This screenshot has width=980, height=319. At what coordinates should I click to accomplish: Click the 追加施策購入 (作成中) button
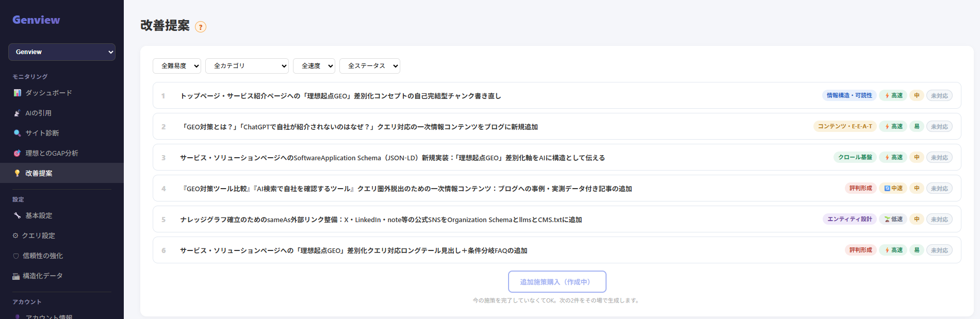[x=557, y=282]
